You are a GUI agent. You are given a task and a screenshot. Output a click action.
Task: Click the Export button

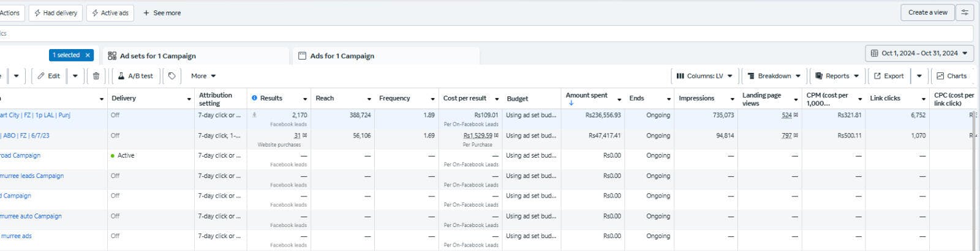click(x=888, y=76)
